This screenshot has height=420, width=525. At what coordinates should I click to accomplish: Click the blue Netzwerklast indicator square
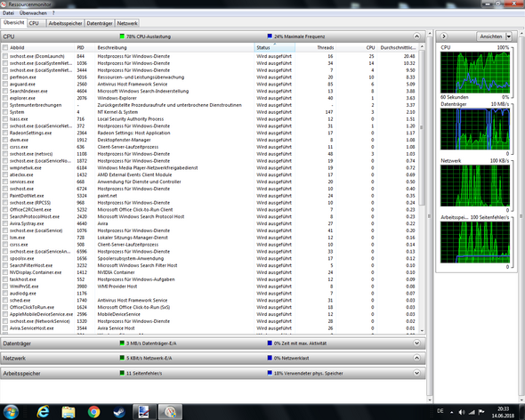click(270, 358)
